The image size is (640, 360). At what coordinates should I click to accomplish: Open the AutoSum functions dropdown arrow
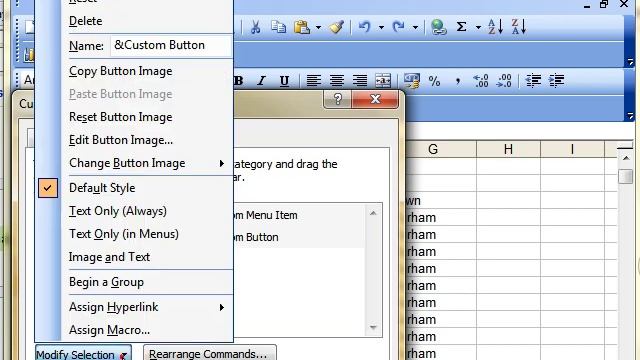coord(478,28)
